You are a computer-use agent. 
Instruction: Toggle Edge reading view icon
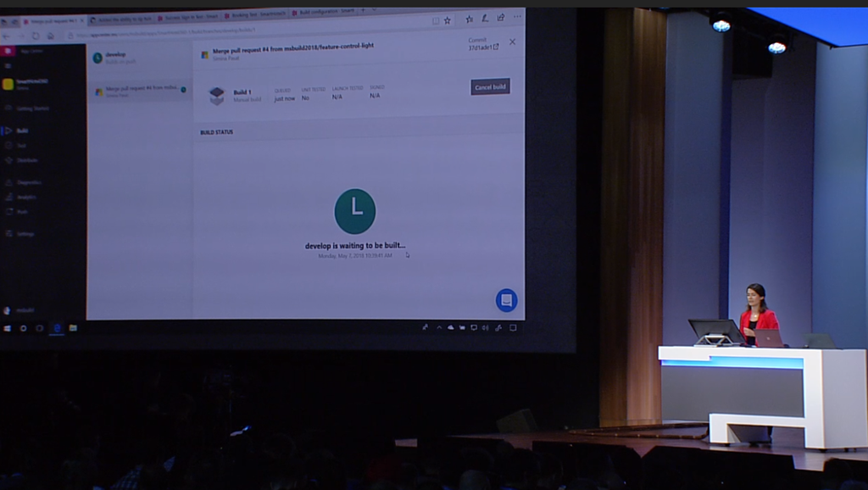pos(435,21)
